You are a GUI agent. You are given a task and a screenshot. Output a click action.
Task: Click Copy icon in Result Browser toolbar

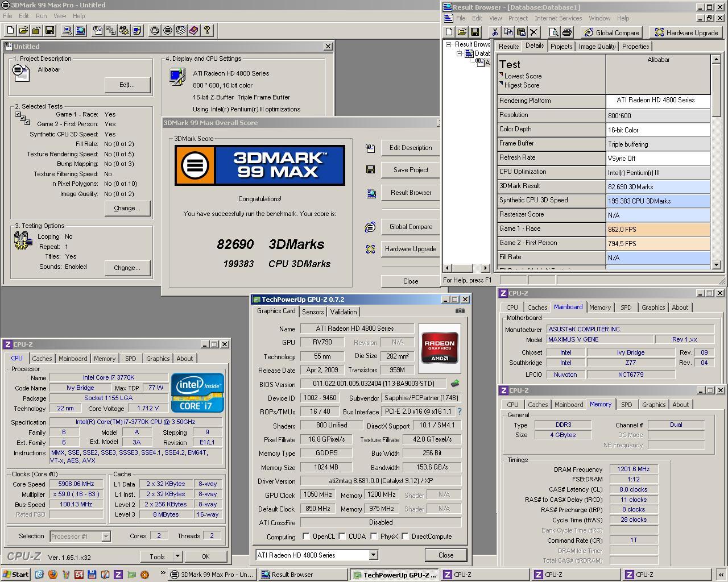coord(508,32)
